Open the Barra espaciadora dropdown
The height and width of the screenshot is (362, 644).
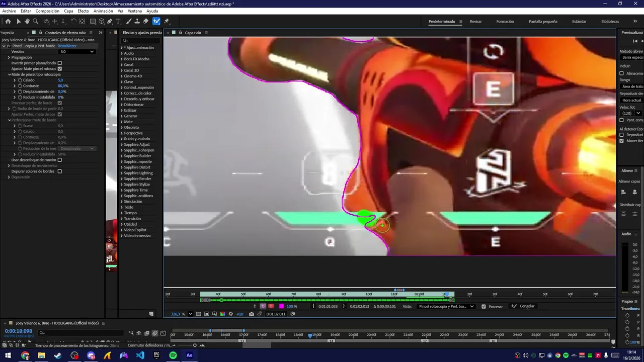pos(632,57)
